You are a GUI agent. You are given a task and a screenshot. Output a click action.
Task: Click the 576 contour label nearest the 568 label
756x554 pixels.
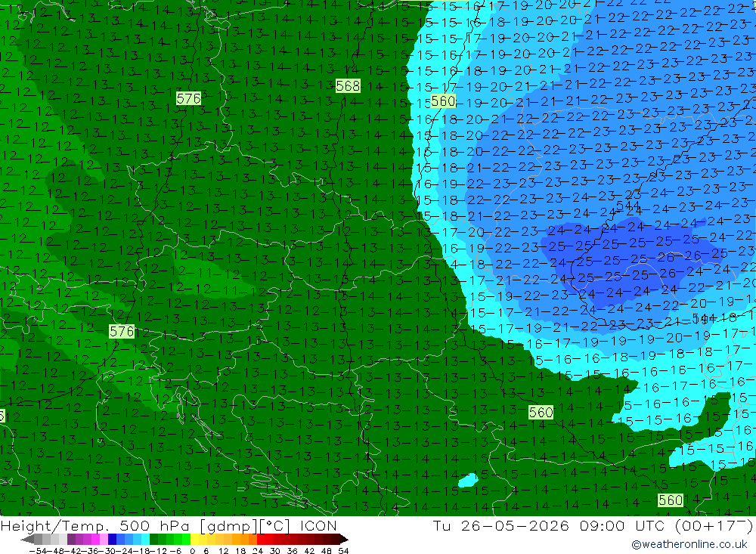click(188, 98)
